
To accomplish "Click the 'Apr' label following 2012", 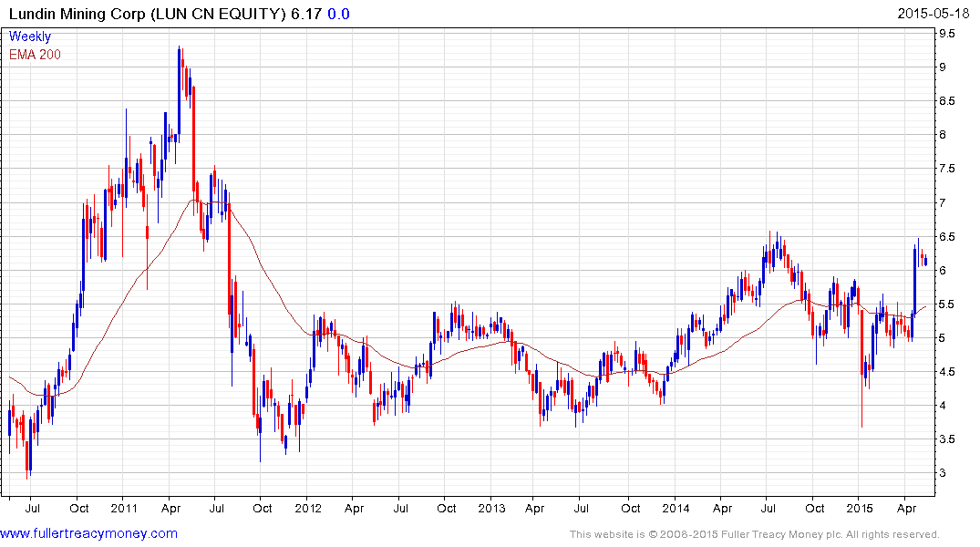I will coord(354,508).
